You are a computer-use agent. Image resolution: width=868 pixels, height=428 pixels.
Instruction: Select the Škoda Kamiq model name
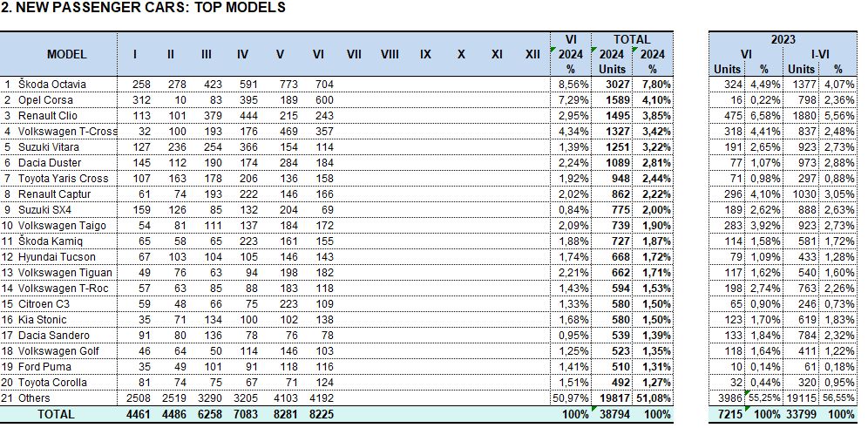coord(50,241)
